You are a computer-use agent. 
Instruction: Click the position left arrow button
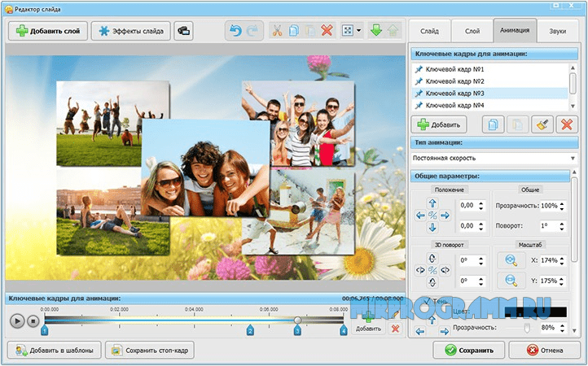(x=420, y=216)
